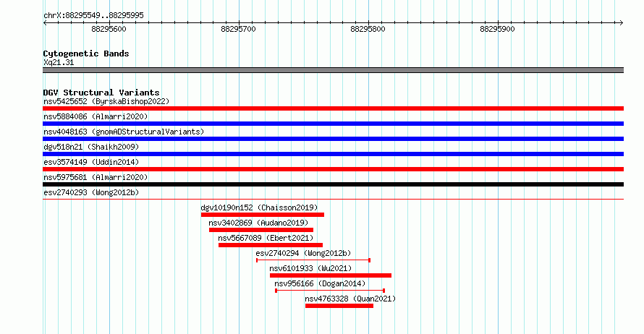Click the red bar under nsv3402869

(x=261, y=230)
